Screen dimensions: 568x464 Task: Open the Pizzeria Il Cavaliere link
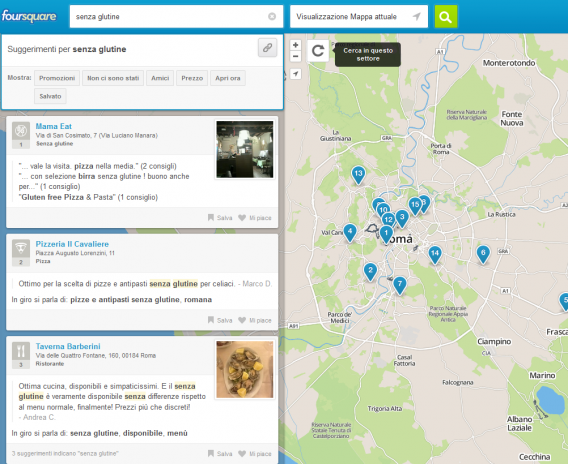pyautogui.click(x=72, y=244)
